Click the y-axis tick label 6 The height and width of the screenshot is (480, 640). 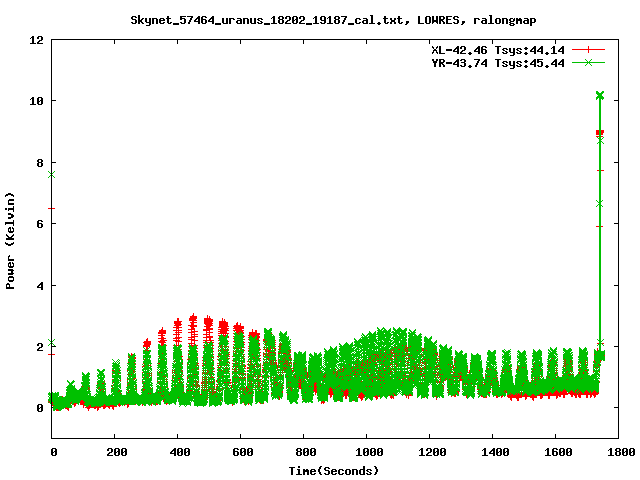40,224
